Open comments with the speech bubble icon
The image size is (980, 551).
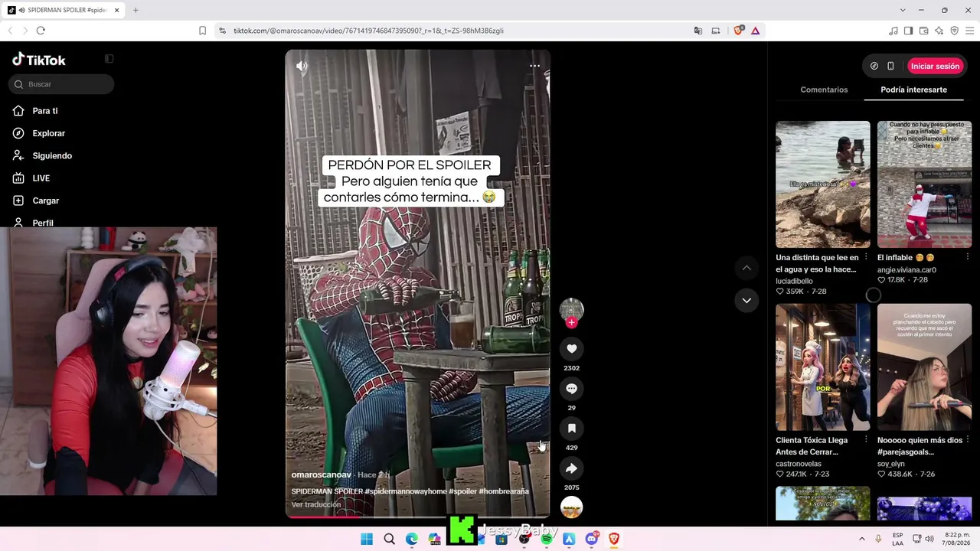click(571, 389)
